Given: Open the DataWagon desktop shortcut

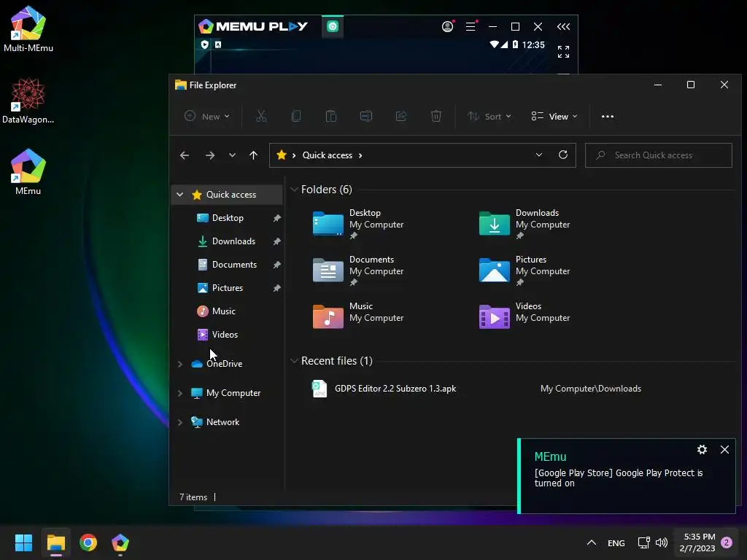Looking at the screenshot, I should pyautogui.click(x=28, y=101).
